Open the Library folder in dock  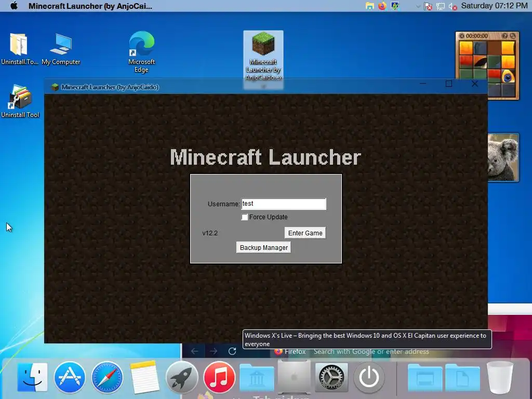(x=257, y=377)
